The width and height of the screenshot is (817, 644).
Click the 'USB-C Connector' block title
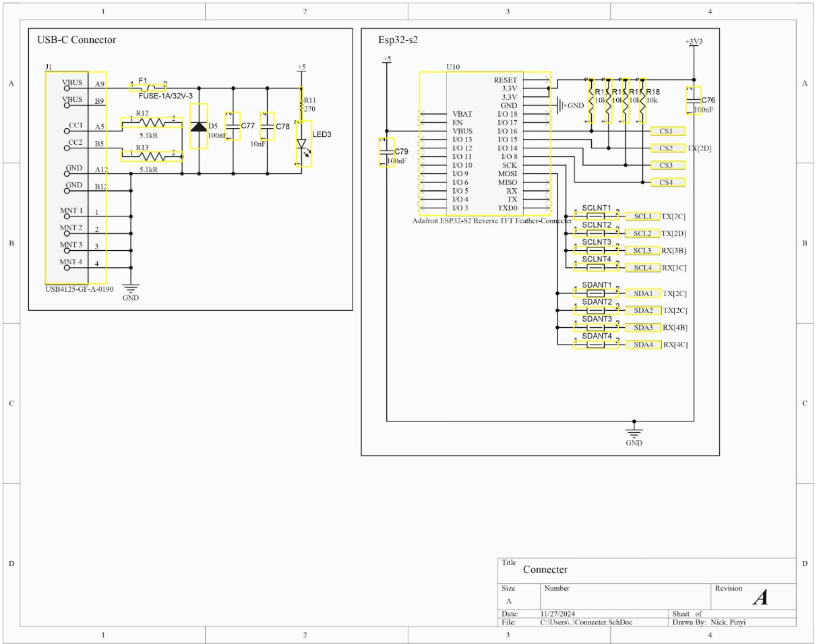(x=76, y=40)
